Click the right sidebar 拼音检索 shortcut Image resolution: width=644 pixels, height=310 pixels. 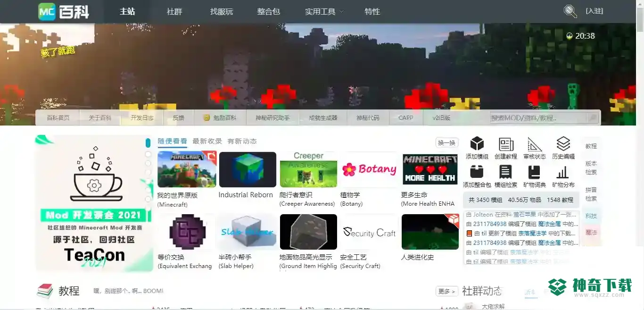pos(591,194)
